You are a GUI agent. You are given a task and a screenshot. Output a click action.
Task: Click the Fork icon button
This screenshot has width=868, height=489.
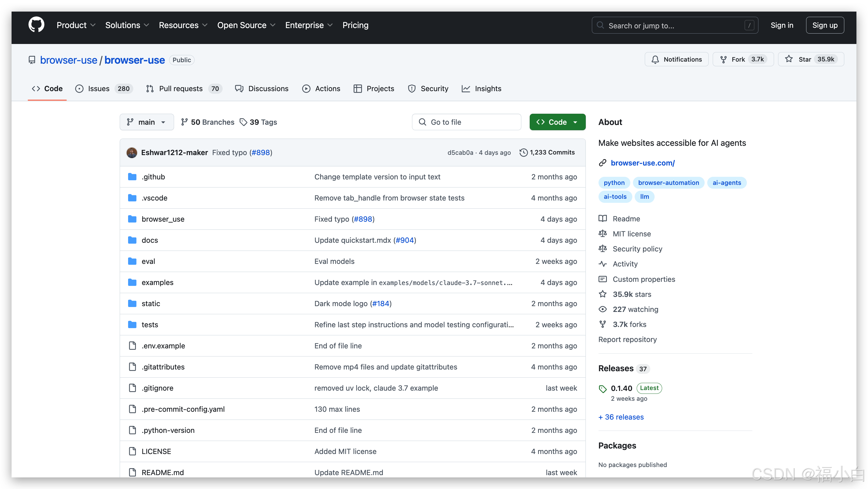click(723, 59)
